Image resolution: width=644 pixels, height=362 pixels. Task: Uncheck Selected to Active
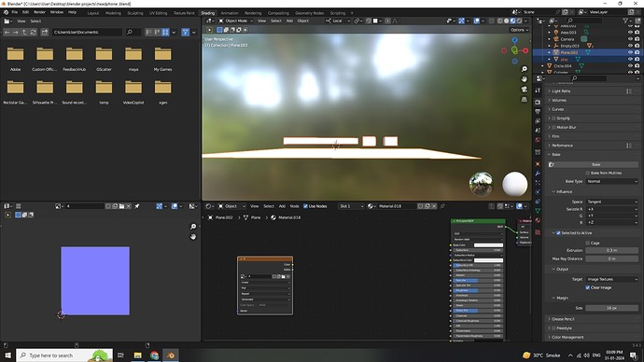tap(558, 232)
